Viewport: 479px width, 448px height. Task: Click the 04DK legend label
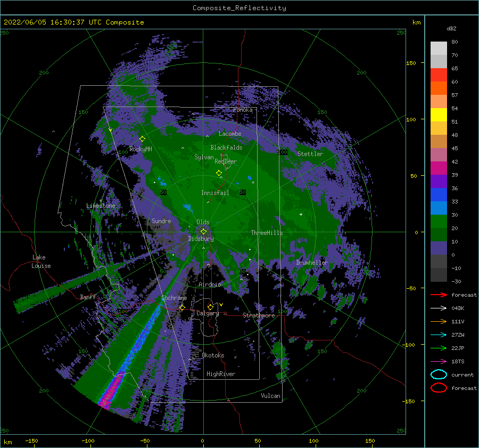pos(458,308)
